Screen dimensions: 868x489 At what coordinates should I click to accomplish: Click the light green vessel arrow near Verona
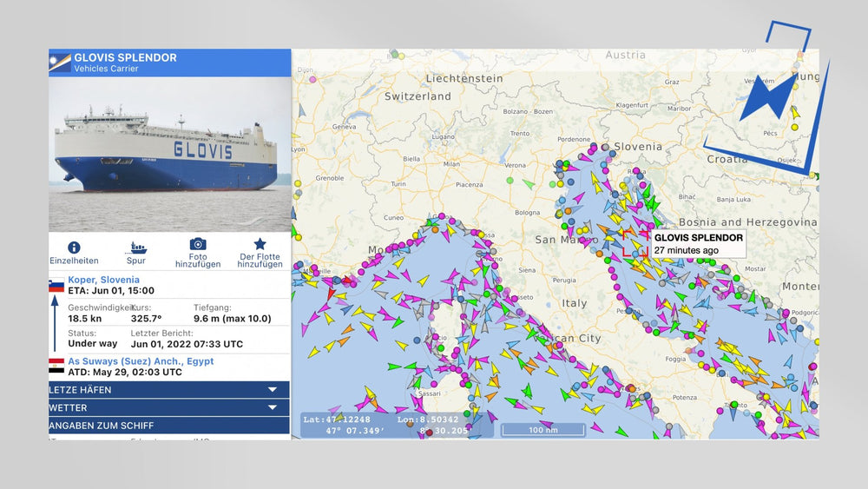(528, 183)
